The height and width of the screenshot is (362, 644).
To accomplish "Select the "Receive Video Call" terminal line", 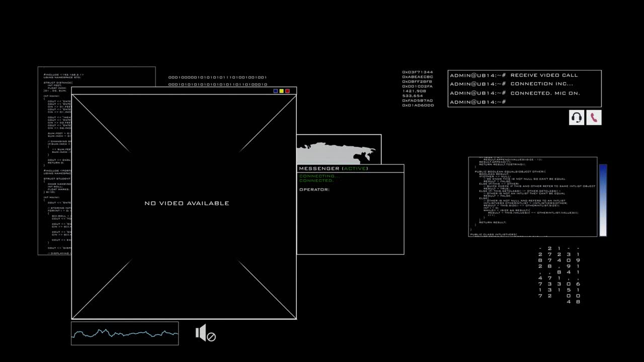I will point(514,75).
